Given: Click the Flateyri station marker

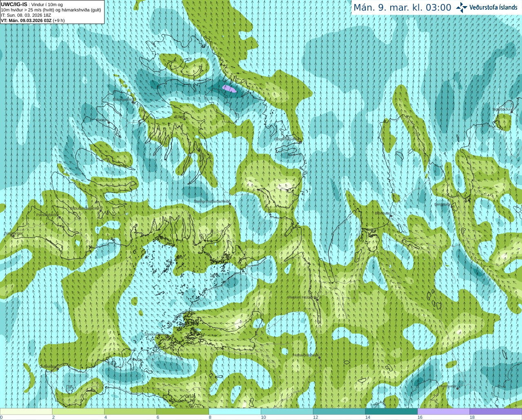Looking at the screenshot, I should [109, 122].
